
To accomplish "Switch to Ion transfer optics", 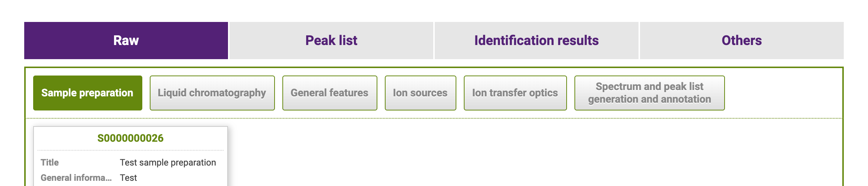I will click(x=515, y=93).
